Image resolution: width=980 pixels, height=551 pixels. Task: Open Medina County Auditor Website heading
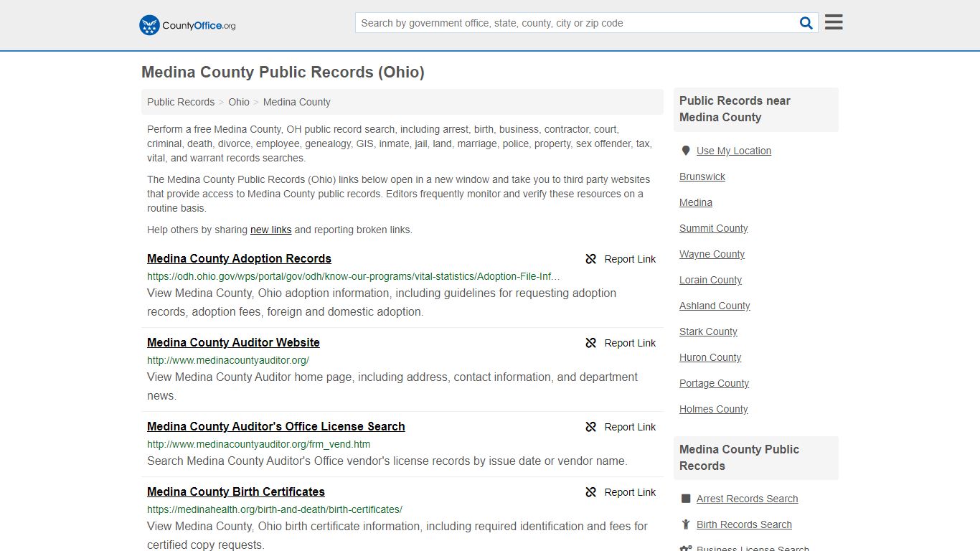233,342
